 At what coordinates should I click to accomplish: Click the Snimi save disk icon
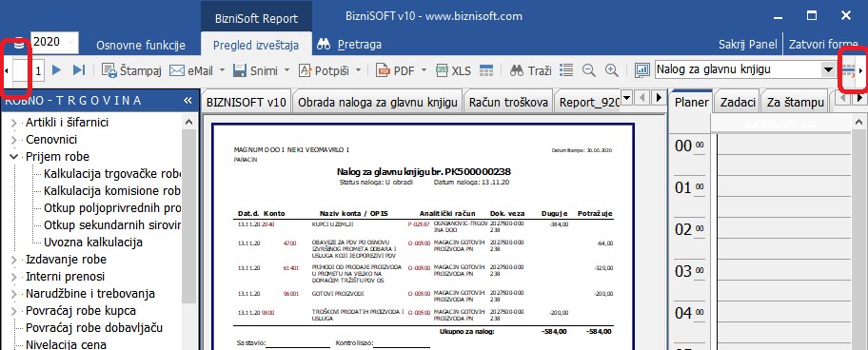(x=240, y=70)
